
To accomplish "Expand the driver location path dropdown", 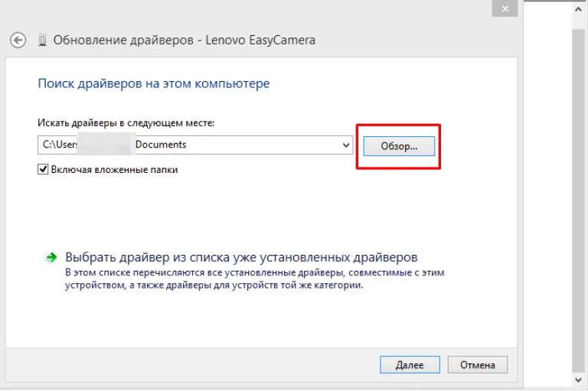I will (346, 145).
